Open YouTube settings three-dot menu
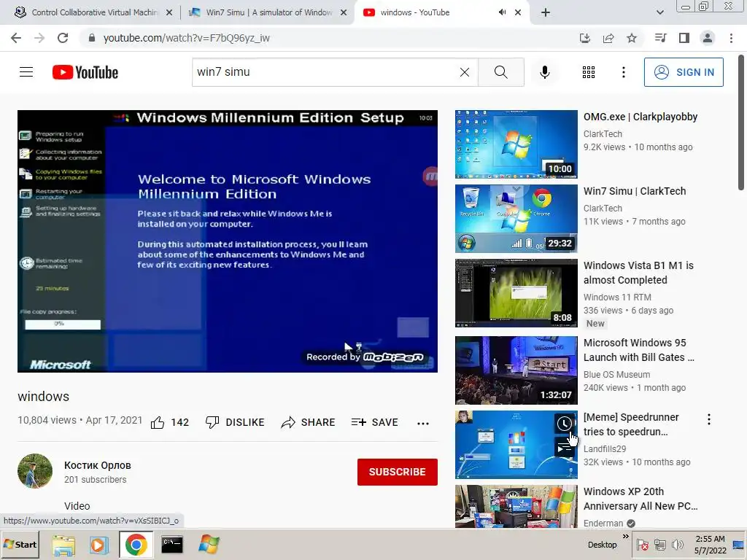The width and height of the screenshot is (747, 560). pyautogui.click(x=623, y=72)
